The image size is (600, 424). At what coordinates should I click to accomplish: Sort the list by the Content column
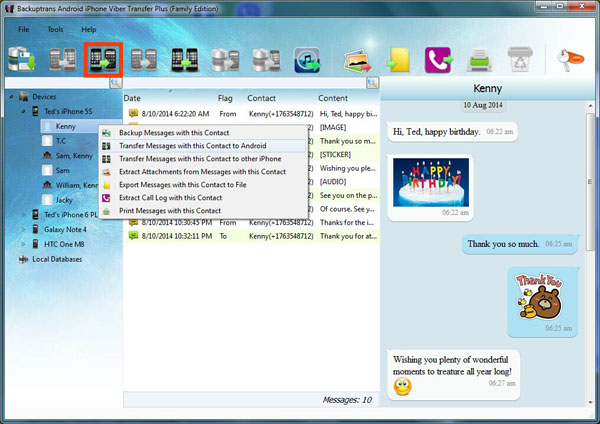(333, 98)
